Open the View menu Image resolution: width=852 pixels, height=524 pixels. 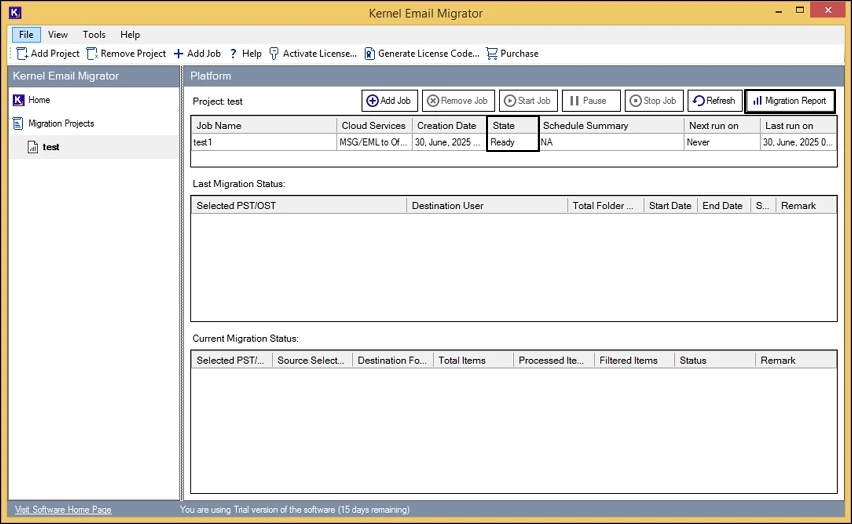pyautogui.click(x=58, y=34)
